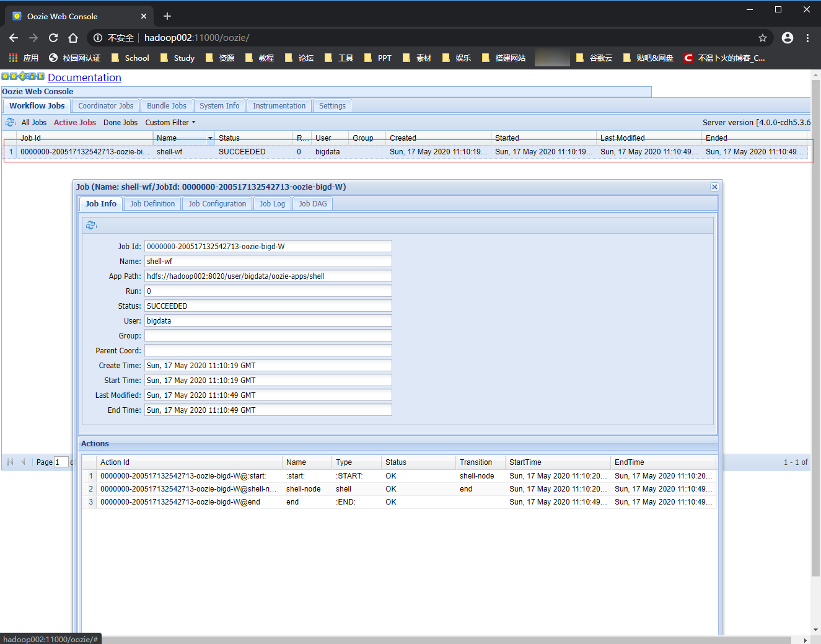
Task: Open the Chrome three-dot menu
Action: click(807, 38)
